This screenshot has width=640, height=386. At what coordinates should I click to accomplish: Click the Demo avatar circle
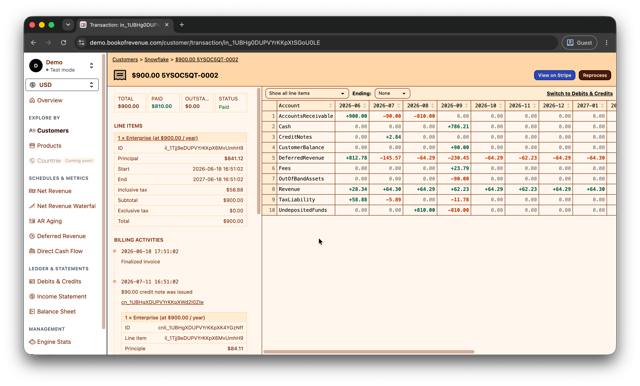click(36, 65)
